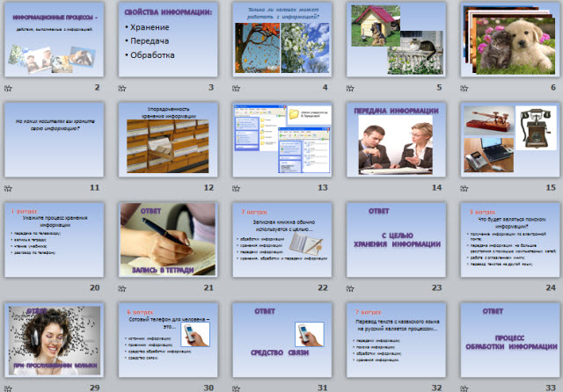This screenshot has width=563, height=392.
Task: Click animation star icon beneath slide 14
Action: (350, 188)
